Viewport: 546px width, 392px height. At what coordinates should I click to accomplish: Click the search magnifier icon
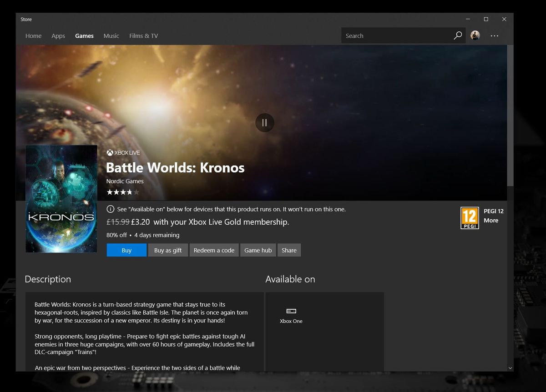pos(458,35)
